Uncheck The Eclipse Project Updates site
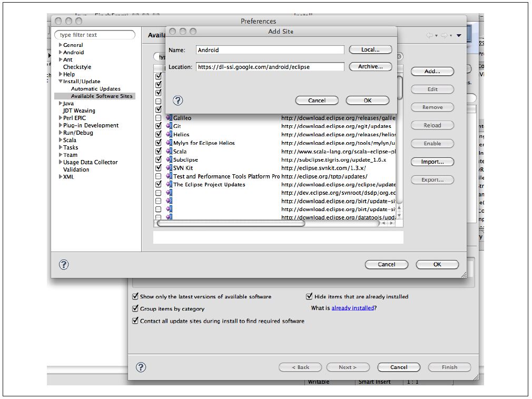Screen dimensions: 532x399 pyautogui.click(x=158, y=184)
